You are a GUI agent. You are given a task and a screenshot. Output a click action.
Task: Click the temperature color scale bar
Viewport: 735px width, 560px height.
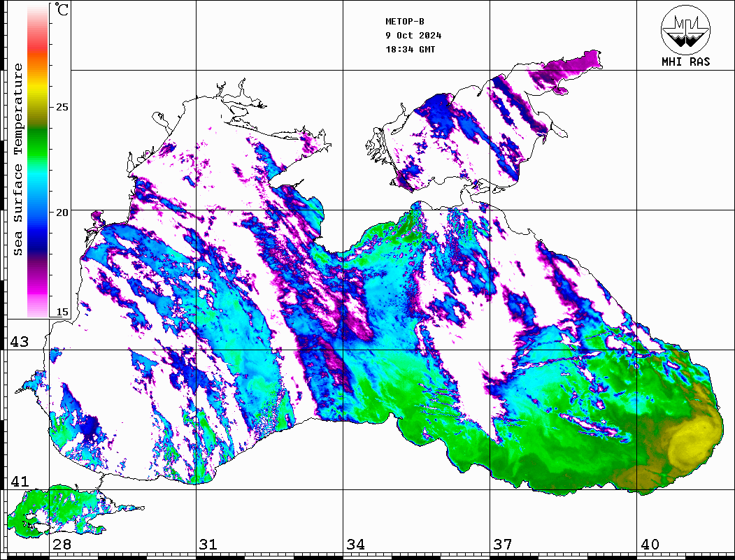point(38,161)
